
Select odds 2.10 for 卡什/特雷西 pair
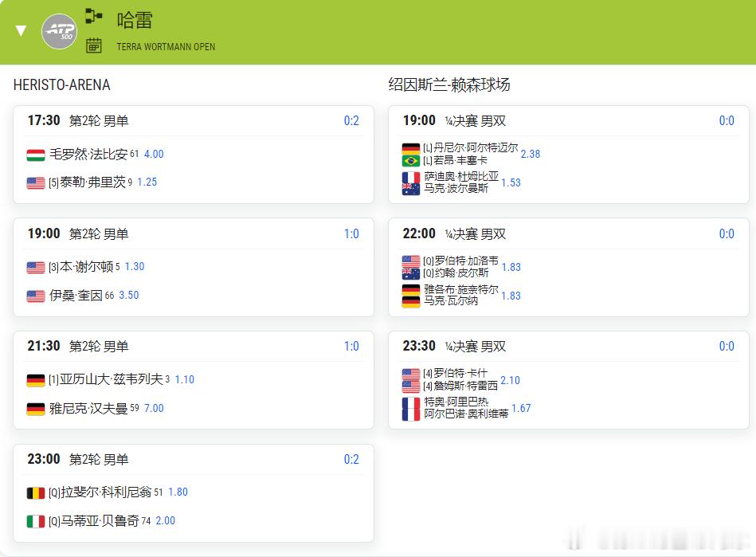pyautogui.click(x=510, y=380)
